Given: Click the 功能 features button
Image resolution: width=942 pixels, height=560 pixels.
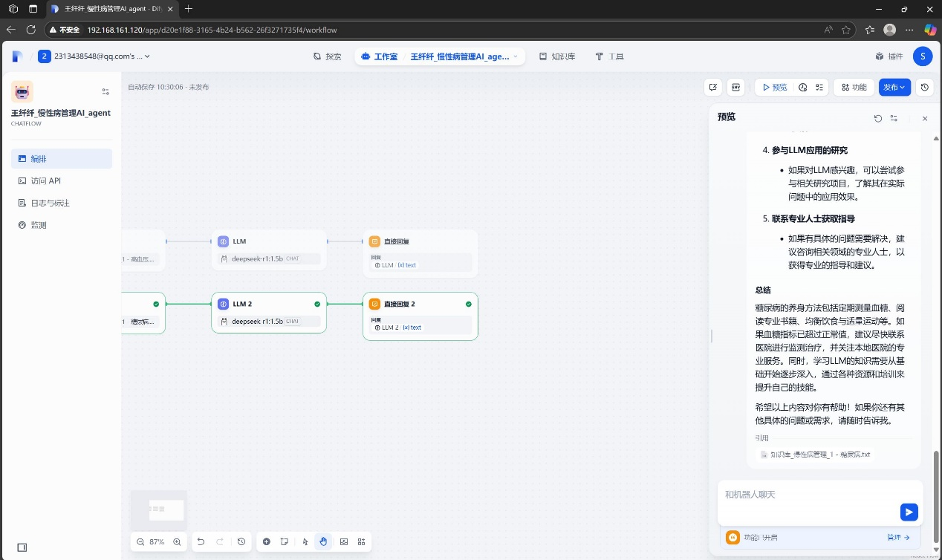Looking at the screenshot, I should [x=854, y=87].
